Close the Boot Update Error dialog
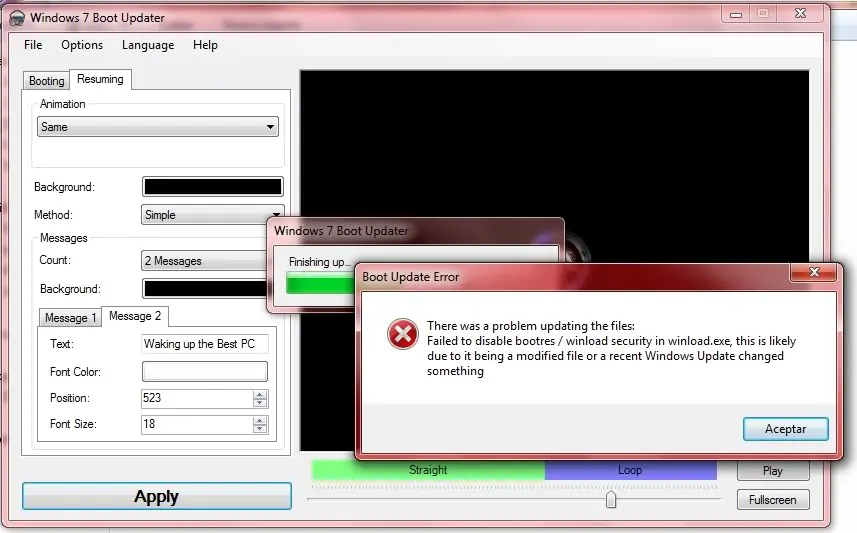Viewport: 857px width, 533px height. pyautogui.click(x=813, y=272)
